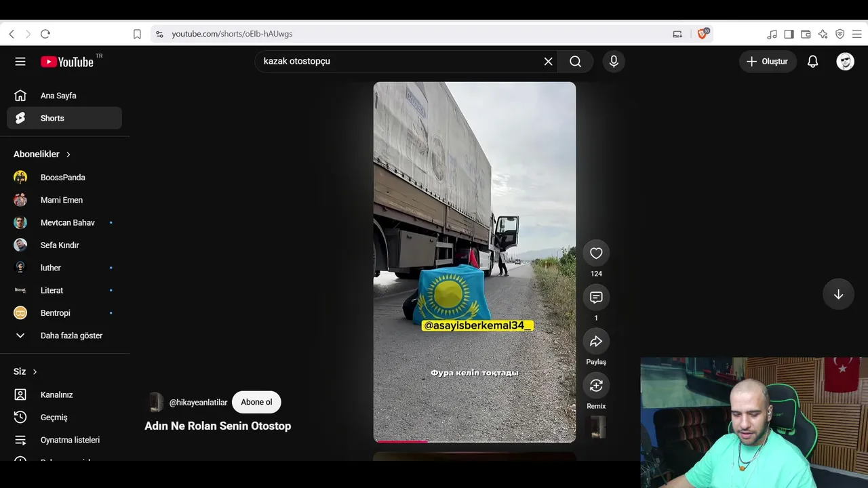Click the Oluştur create button
Viewport: 868px width, 488px height.
(x=768, y=62)
